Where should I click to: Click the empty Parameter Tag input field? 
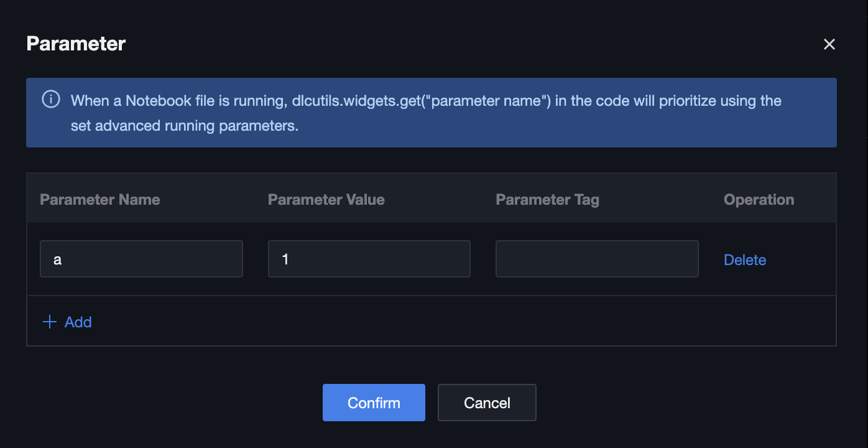tap(596, 259)
